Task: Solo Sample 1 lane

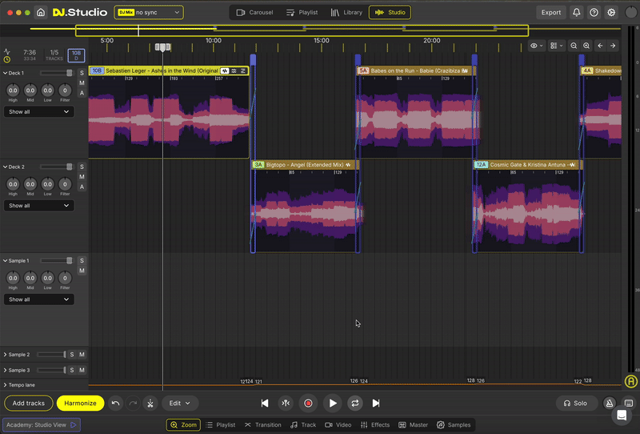Action: (x=82, y=260)
